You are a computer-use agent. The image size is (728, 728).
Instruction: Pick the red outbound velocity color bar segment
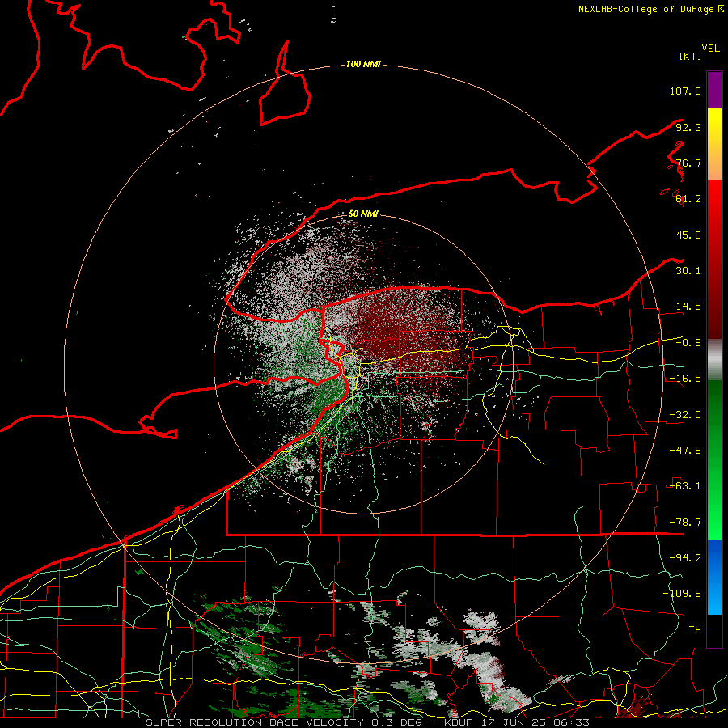714,259
